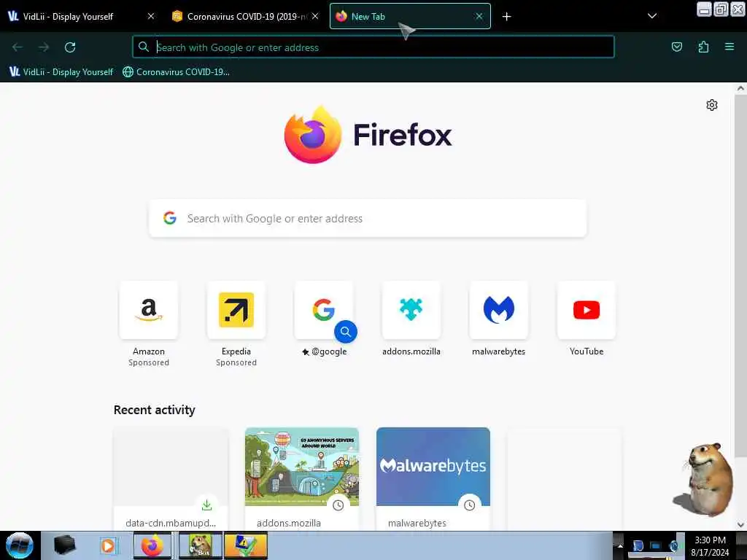Go back using the back arrow

tap(18, 47)
